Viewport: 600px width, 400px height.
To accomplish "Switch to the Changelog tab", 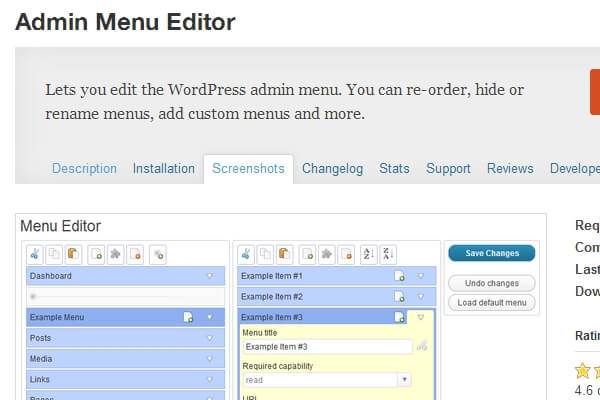I will click(332, 169).
